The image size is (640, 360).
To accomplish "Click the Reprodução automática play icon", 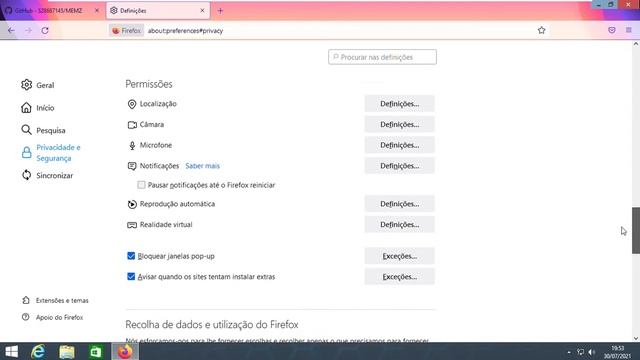I will tap(132, 204).
